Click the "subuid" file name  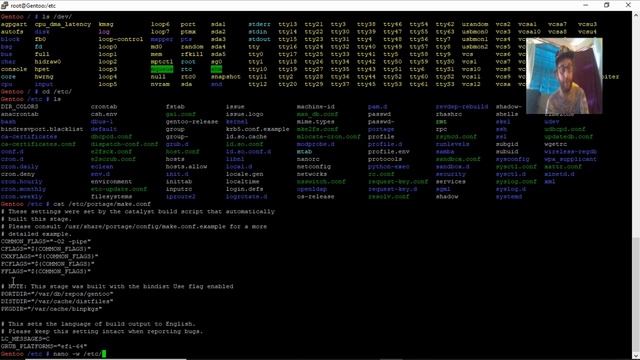pos(507,151)
